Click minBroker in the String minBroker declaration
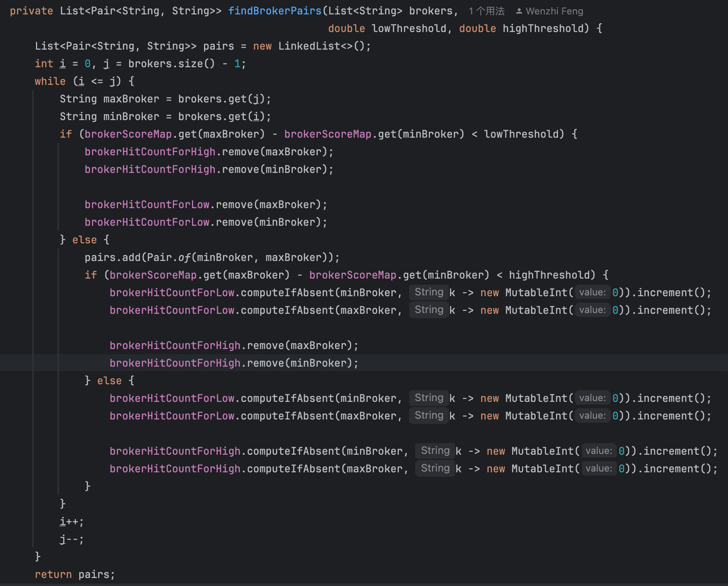 [131, 116]
